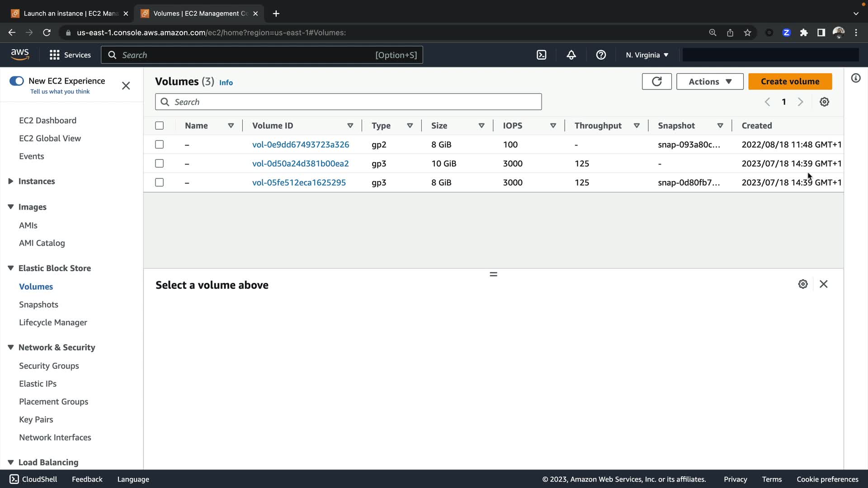Open details panel settings gear
868x488 pixels.
coord(802,284)
